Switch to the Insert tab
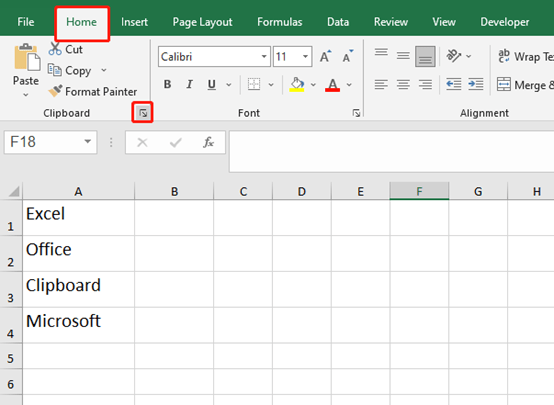 (134, 22)
